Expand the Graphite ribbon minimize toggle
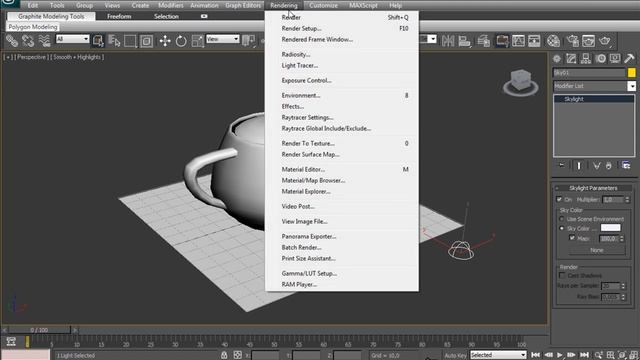 [x=204, y=16]
